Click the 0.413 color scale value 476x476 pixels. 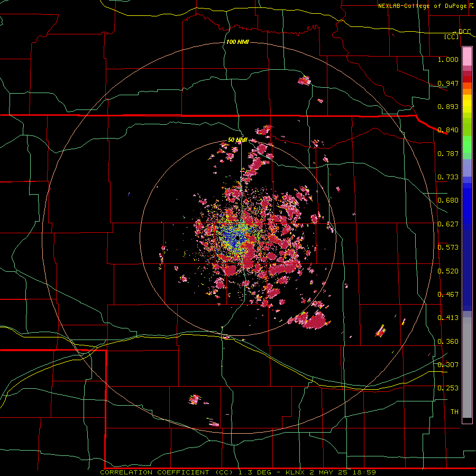click(448, 318)
